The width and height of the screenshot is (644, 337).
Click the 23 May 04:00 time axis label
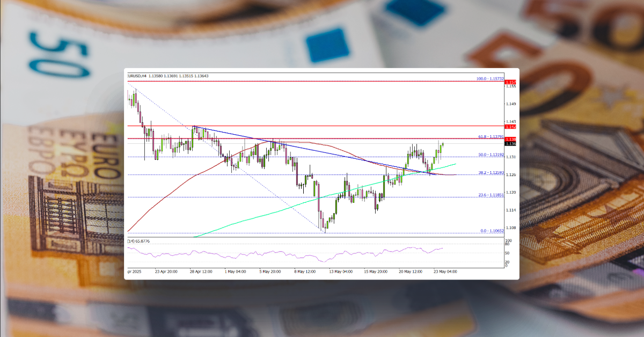tap(445, 272)
